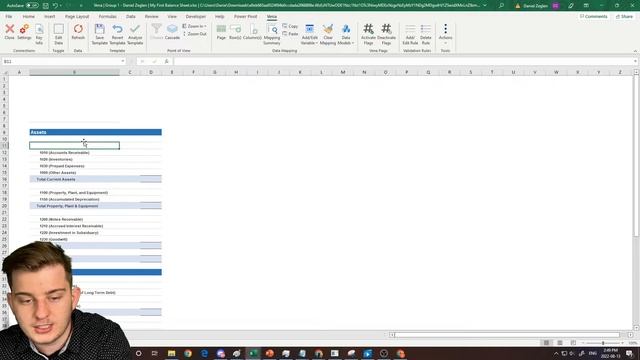
Task: Refresh the Vena data
Action: [x=78, y=32]
